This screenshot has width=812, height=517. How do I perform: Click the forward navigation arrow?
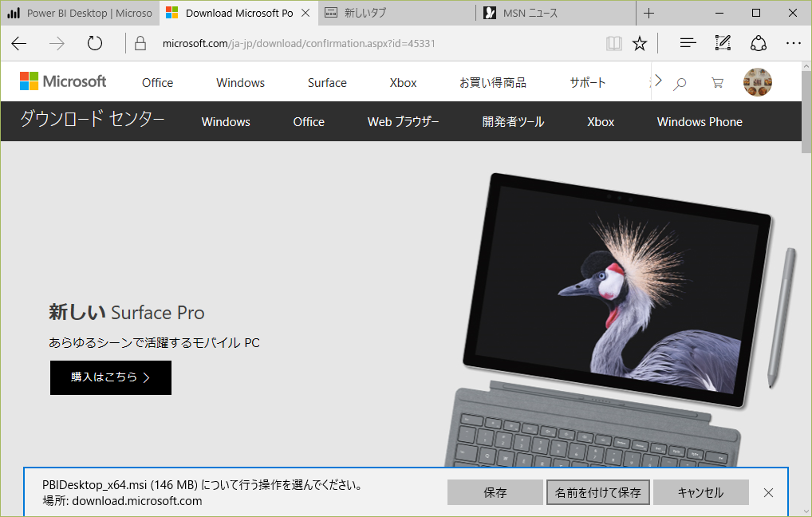pos(57,44)
